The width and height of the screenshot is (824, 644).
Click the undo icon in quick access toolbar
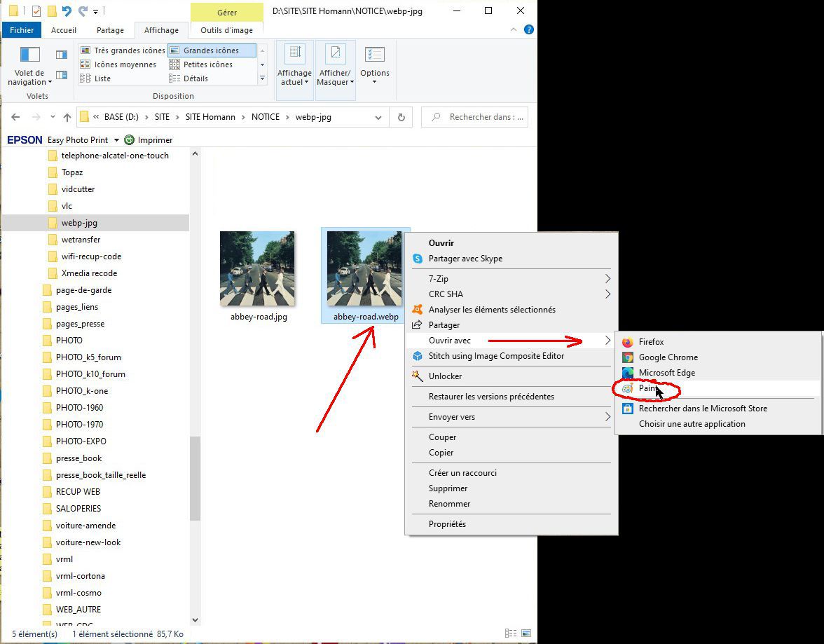tap(67, 11)
